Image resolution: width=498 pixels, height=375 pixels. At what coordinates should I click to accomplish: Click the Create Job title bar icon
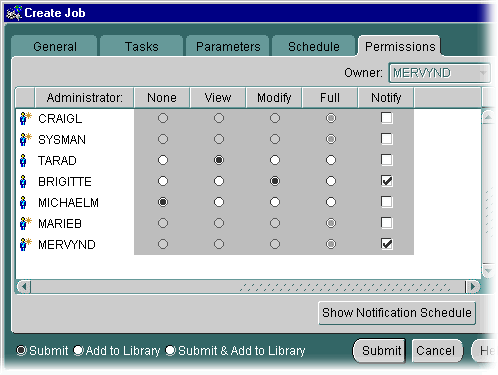coord(14,13)
